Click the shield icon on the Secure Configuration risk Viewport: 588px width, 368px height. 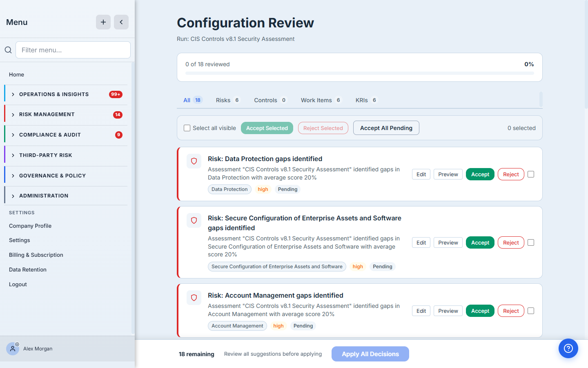194,220
